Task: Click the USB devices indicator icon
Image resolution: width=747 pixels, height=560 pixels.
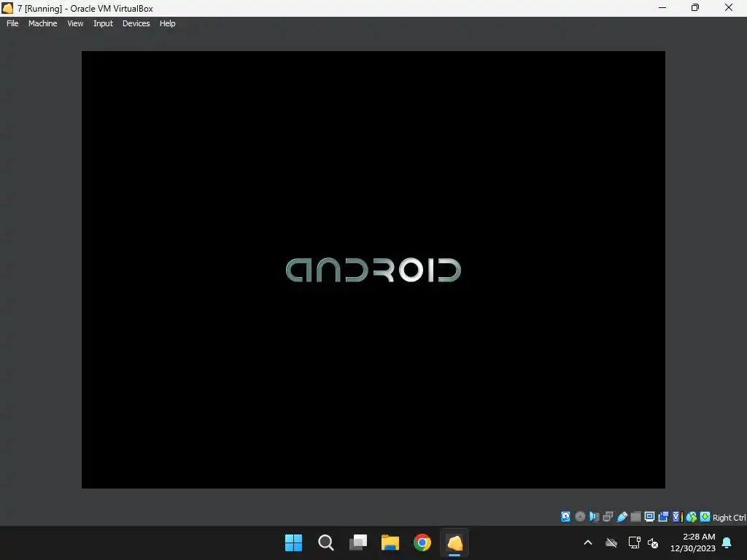Action: [622, 517]
